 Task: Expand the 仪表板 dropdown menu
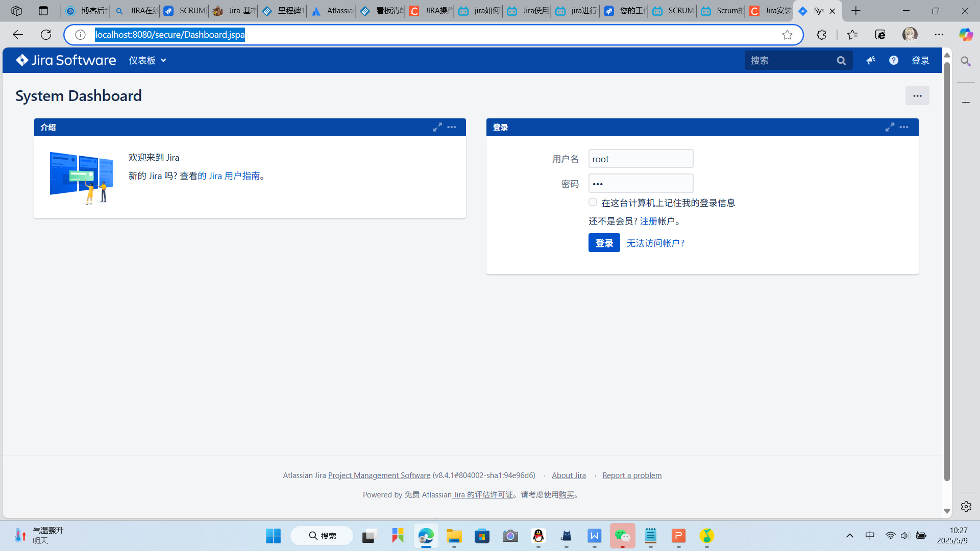[148, 60]
